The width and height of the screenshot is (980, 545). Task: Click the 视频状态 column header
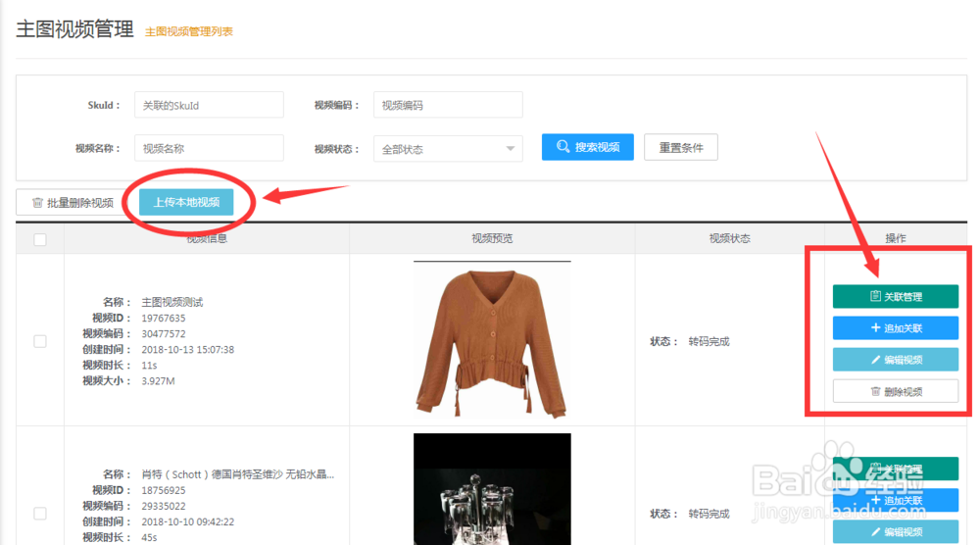[x=729, y=238]
